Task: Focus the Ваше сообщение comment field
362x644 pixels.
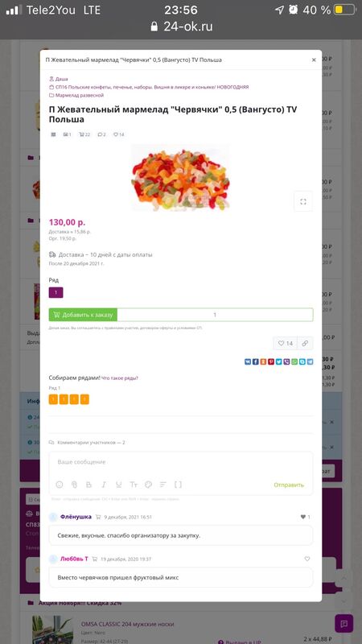Action: click(x=180, y=462)
